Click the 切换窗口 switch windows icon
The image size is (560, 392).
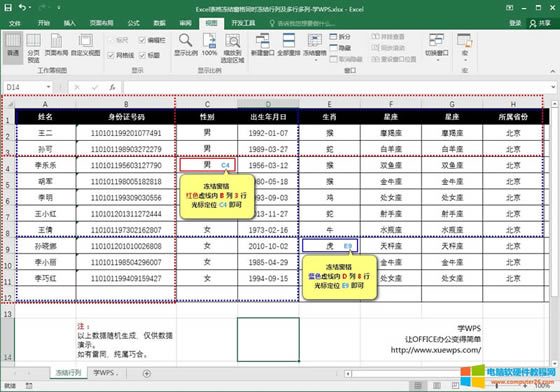pyautogui.click(x=436, y=40)
